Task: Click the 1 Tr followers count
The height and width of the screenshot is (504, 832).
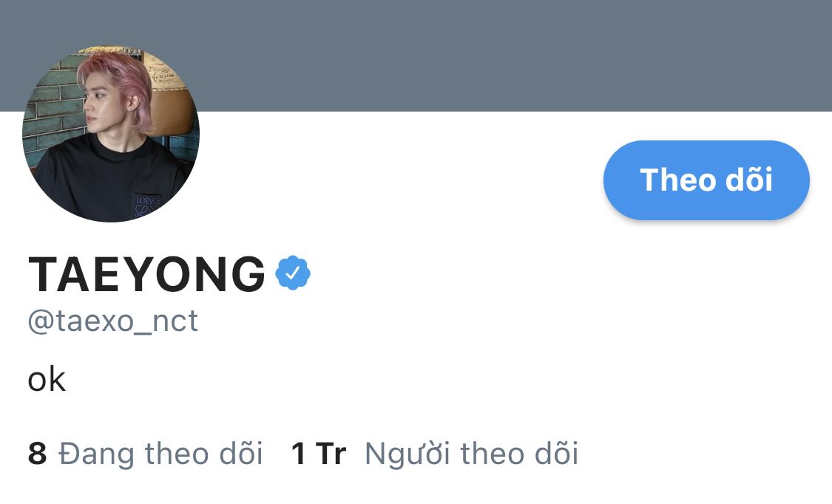Action: tap(318, 454)
